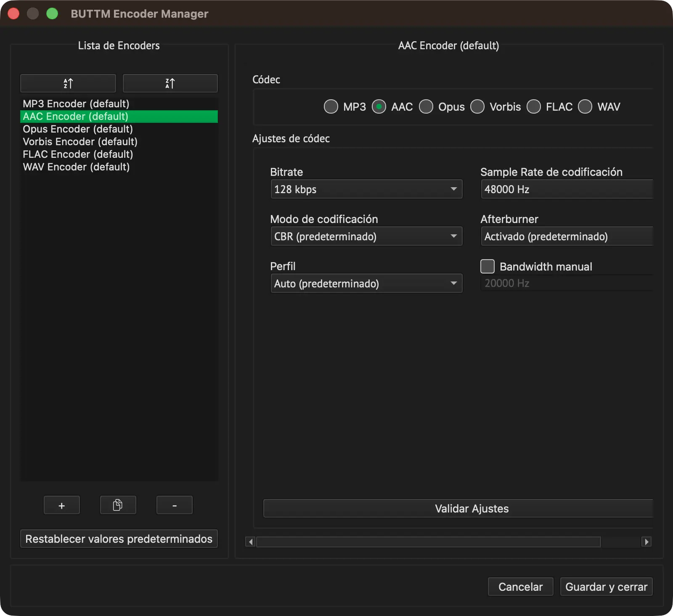This screenshot has width=673, height=616.
Task: Click the Cancelar button
Action: [521, 587]
